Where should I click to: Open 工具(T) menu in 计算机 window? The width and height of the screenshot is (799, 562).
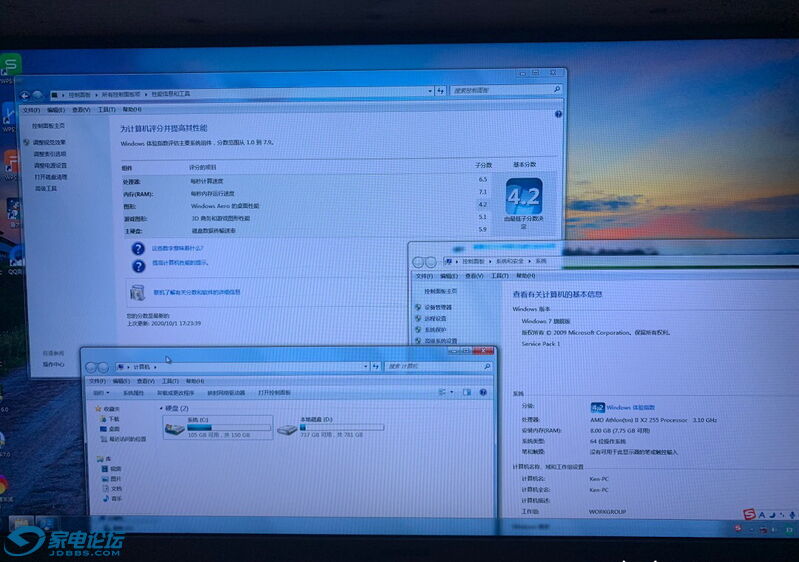(170, 381)
